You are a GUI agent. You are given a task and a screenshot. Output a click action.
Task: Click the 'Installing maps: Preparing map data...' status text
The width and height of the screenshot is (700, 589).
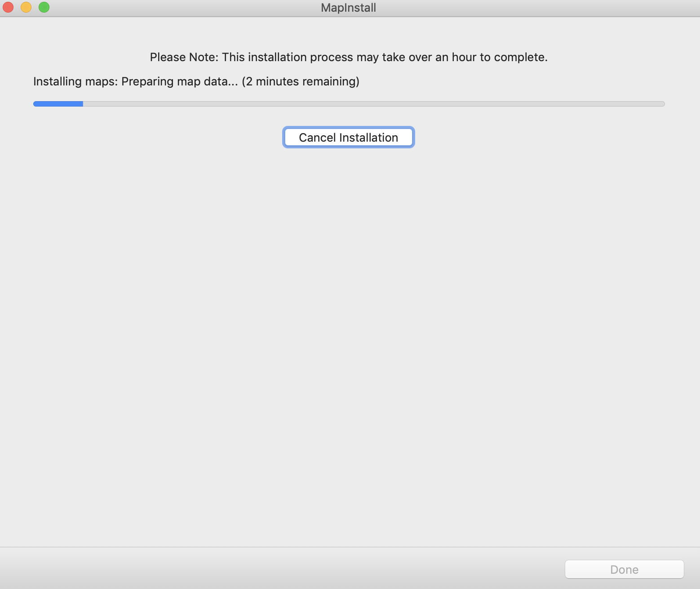tap(196, 81)
